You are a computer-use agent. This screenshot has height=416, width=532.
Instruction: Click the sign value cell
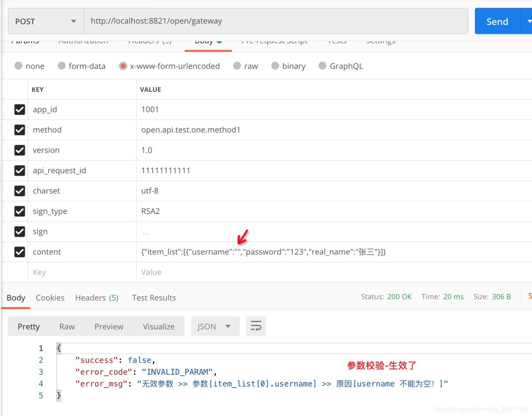[334, 231]
